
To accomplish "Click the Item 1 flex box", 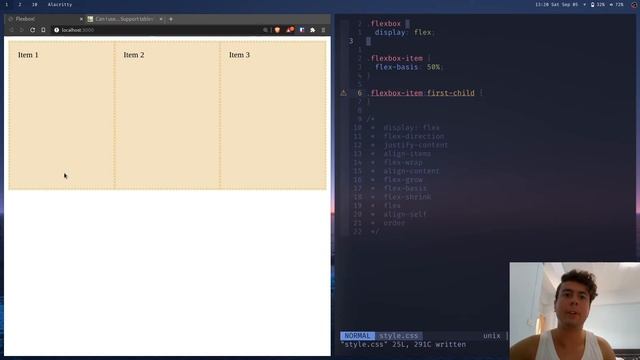I will tap(62, 115).
